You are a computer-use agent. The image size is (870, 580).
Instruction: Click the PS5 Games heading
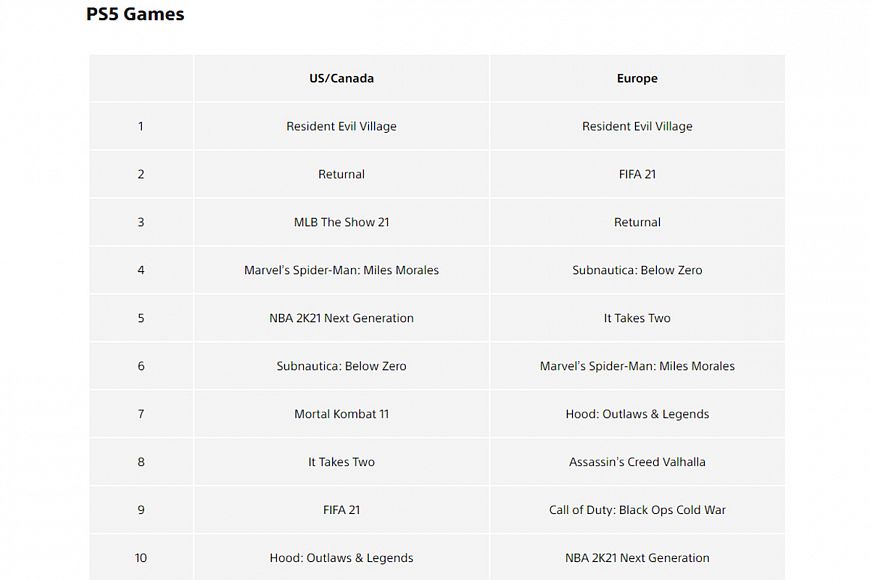[x=135, y=15]
